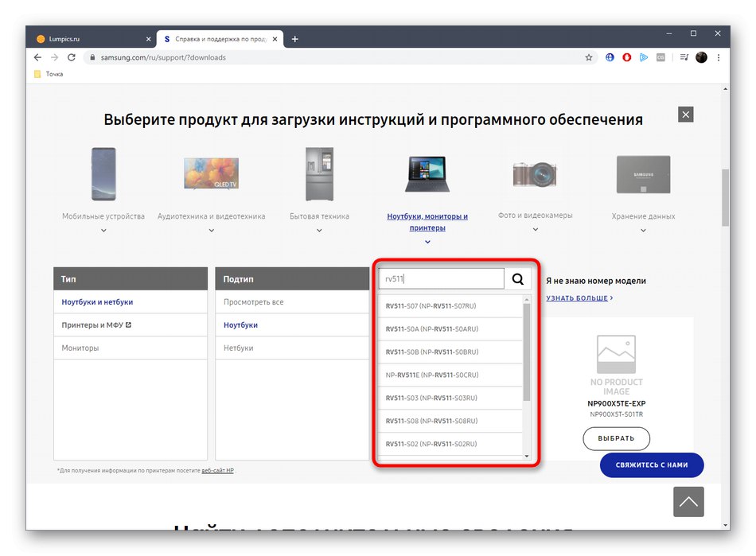Click the Фото и видеокамеры camera icon

point(534,173)
